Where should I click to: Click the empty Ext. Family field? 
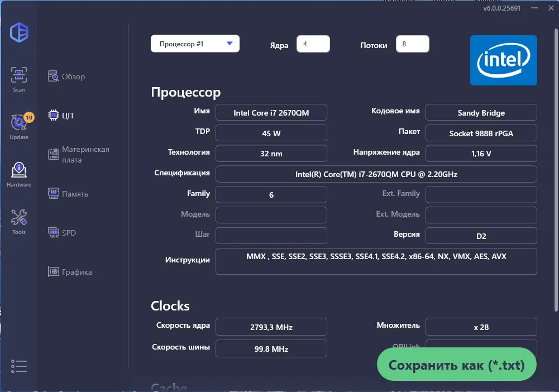(x=481, y=194)
